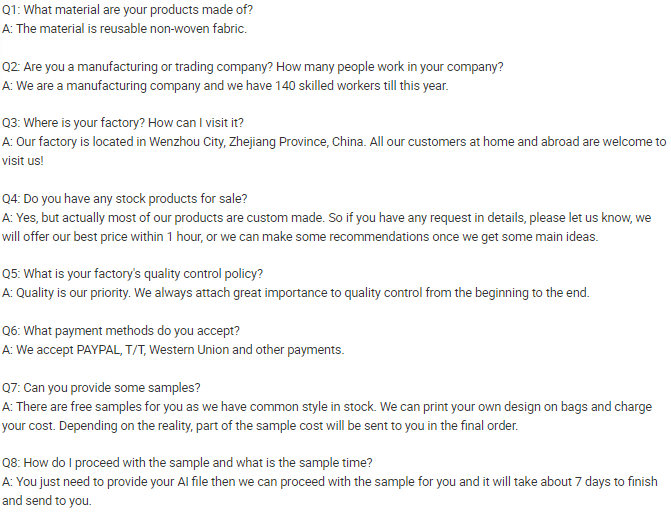The height and width of the screenshot is (513, 671).
Task: Click the Q2 manufacturing or trading company question
Action: [252, 66]
